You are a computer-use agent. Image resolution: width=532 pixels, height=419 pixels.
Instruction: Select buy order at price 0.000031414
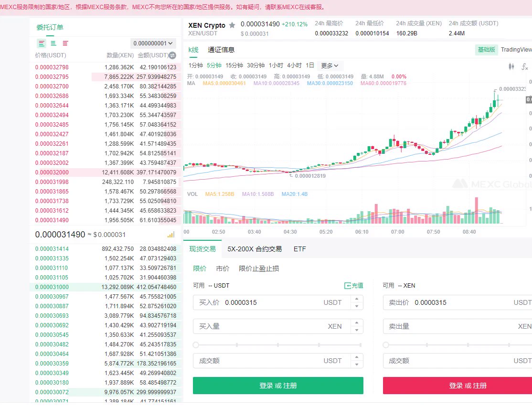(106, 249)
